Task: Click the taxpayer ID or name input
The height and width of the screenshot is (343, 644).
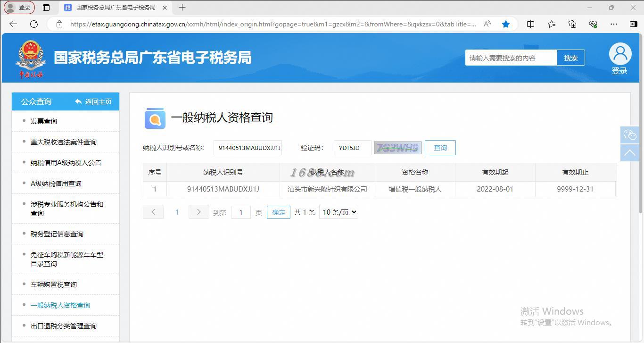Action: (248, 148)
